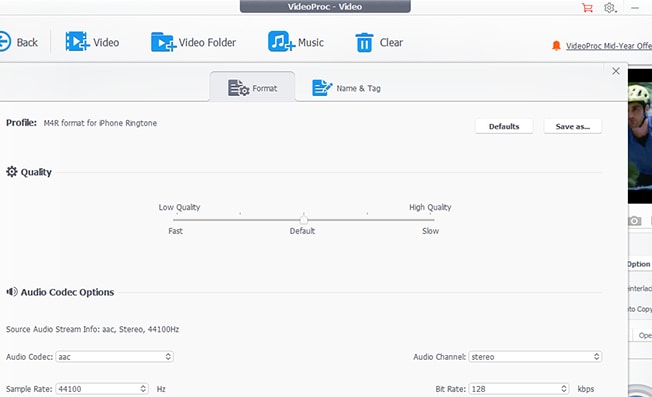Open the shopping cart icon

[x=587, y=7]
